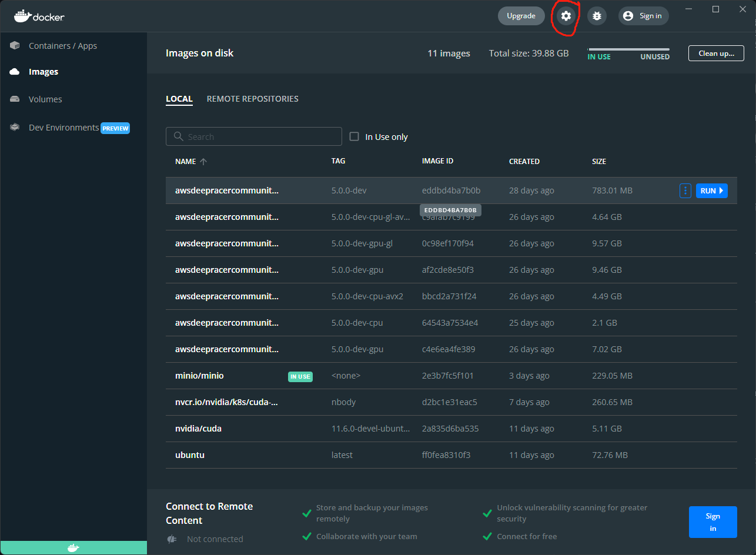Click the 25 days ago cell
756x555 pixels.
[531, 323]
